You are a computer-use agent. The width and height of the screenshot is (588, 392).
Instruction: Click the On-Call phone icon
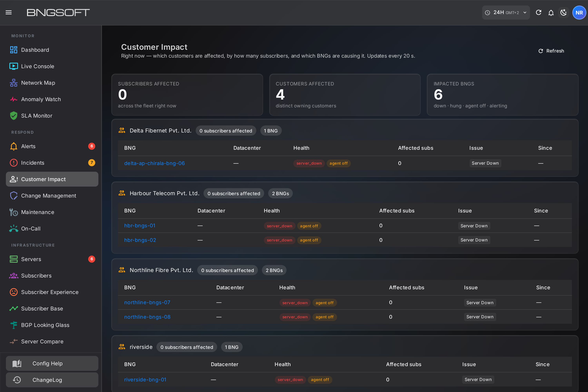(14, 229)
